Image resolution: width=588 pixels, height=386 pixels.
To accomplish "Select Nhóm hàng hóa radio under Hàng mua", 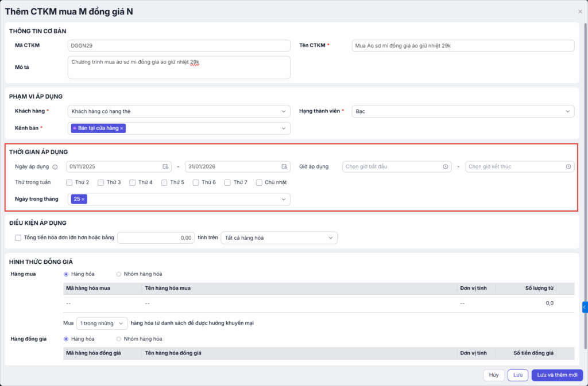I will click(119, 274).
